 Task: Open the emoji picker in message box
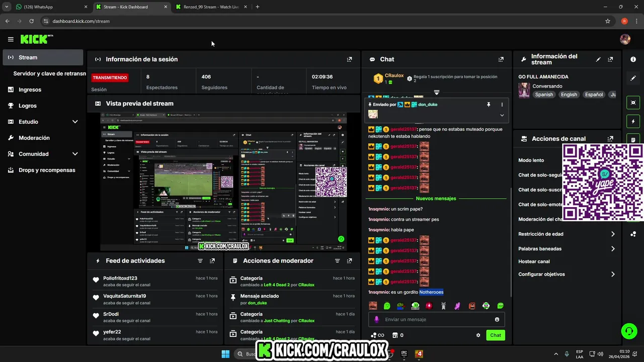click(x=497, y=319)
